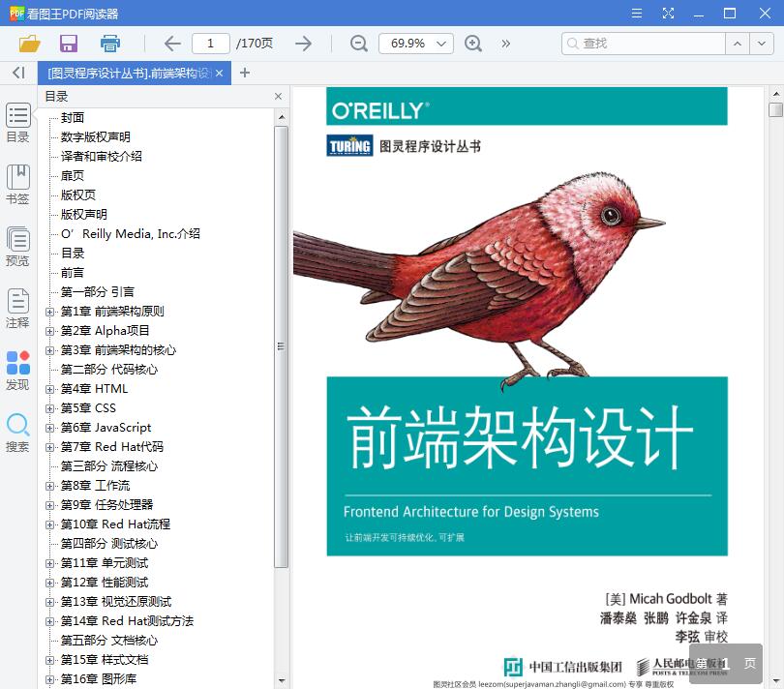The image size is (784, 689).
Task: Select 第四部分 测试核心 in outline
Action: [109, 544]
